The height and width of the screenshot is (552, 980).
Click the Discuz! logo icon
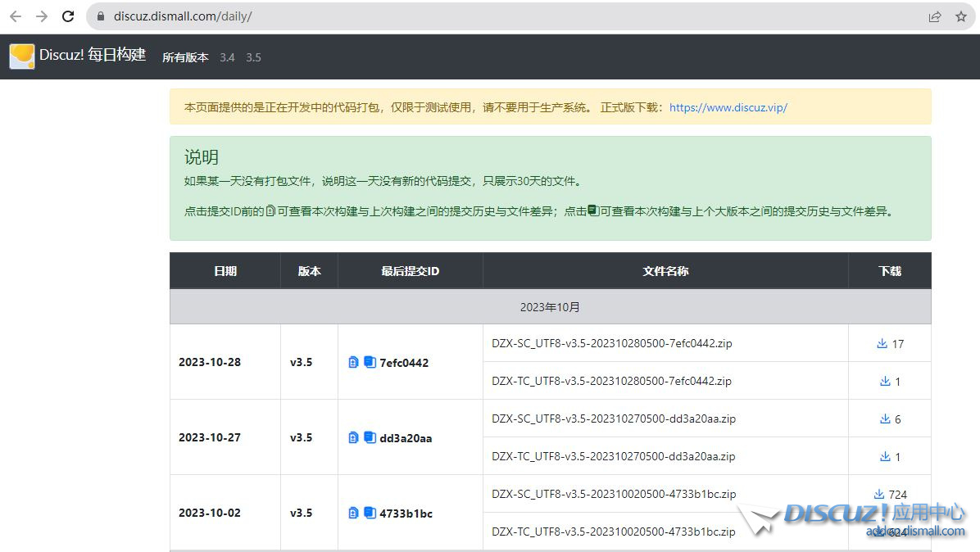[x=22, y=57]
